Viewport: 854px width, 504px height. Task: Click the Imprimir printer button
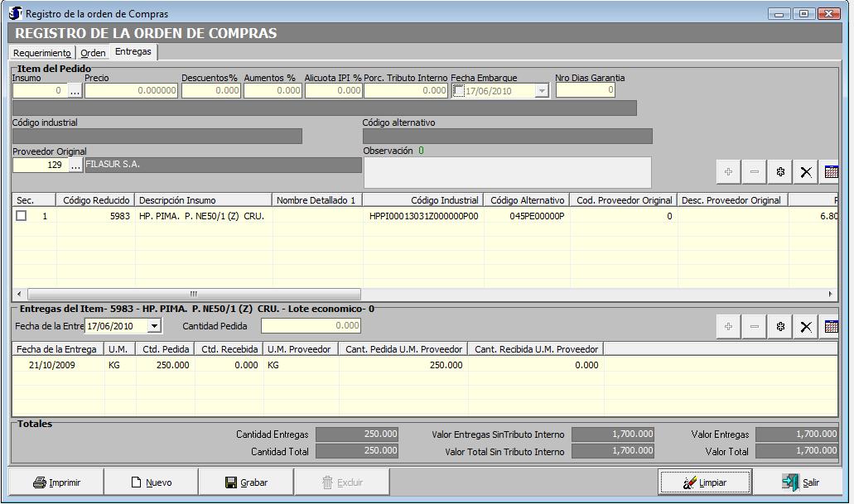click(56, 482)
